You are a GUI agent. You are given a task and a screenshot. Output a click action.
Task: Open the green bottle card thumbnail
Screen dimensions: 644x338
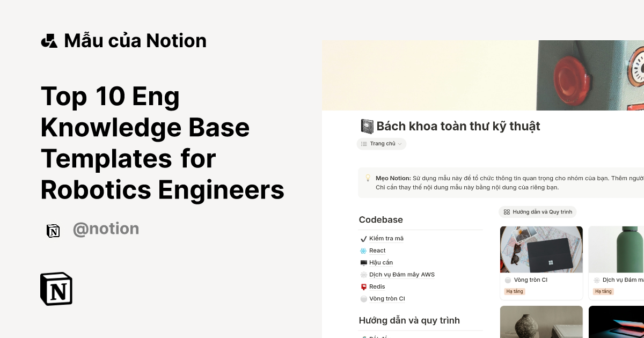click(x=616, y=249)
